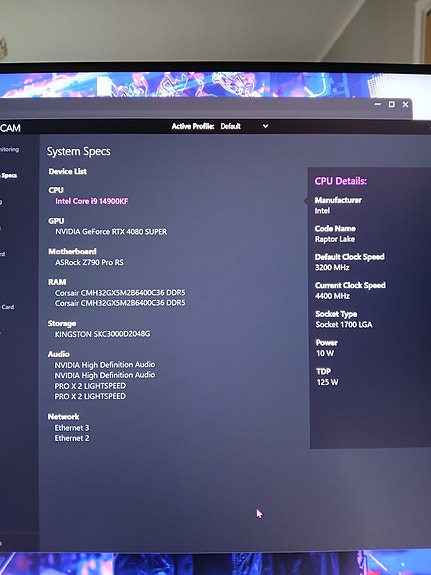Image resolution: width=431 pixels, height=575 pixels.
Task: Select second Corsair DDR5 RAM entry
Action: [x=120, y=303]
